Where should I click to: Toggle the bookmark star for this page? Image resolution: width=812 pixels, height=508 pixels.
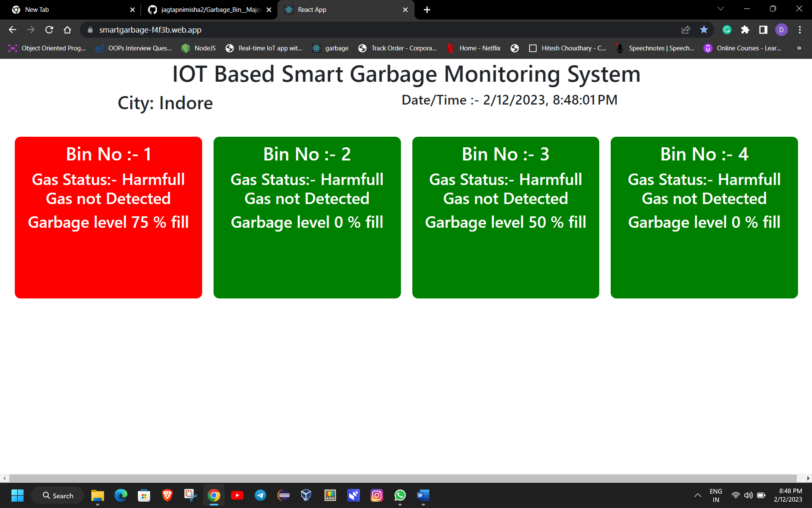tap(704, 30)
